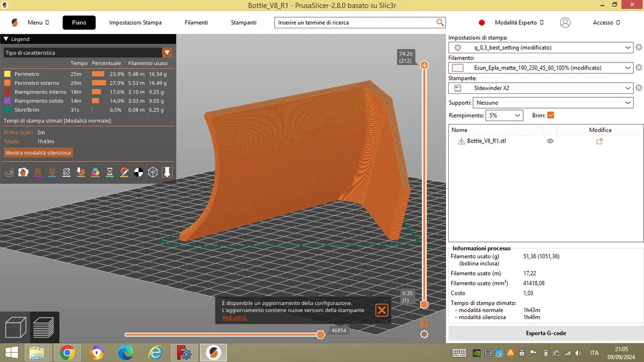Screen dimensions: 644x362
Task: Toggle wipe moves visibility icon
Action: tap(23, 172)
